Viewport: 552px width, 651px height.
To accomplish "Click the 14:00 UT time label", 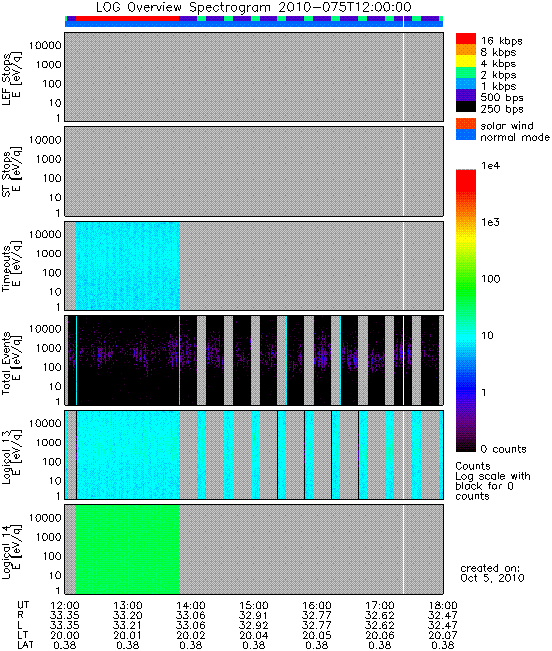I will [x=191, y=605].
